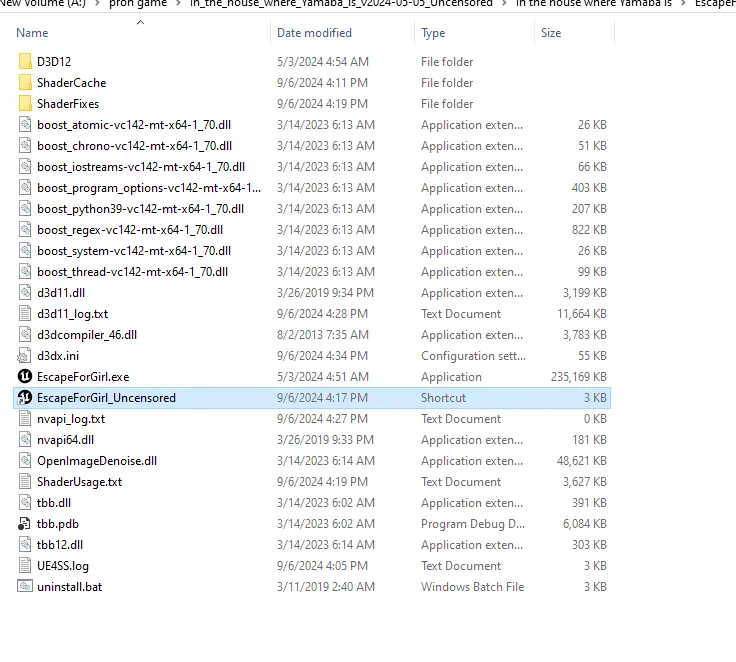This screenshot has height=662, width=736.
Task: Sort by the Type column header
Action: coord(434,33)
